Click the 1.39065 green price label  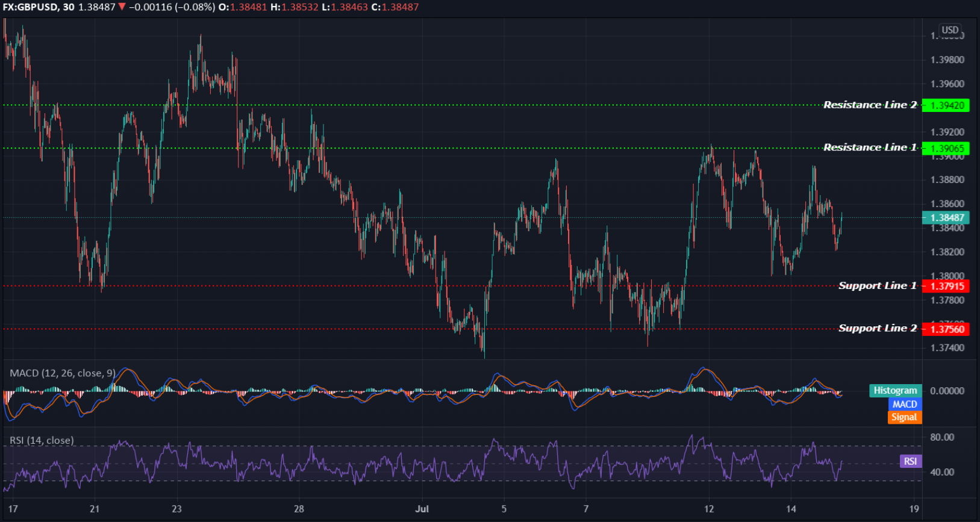(946, 148)
